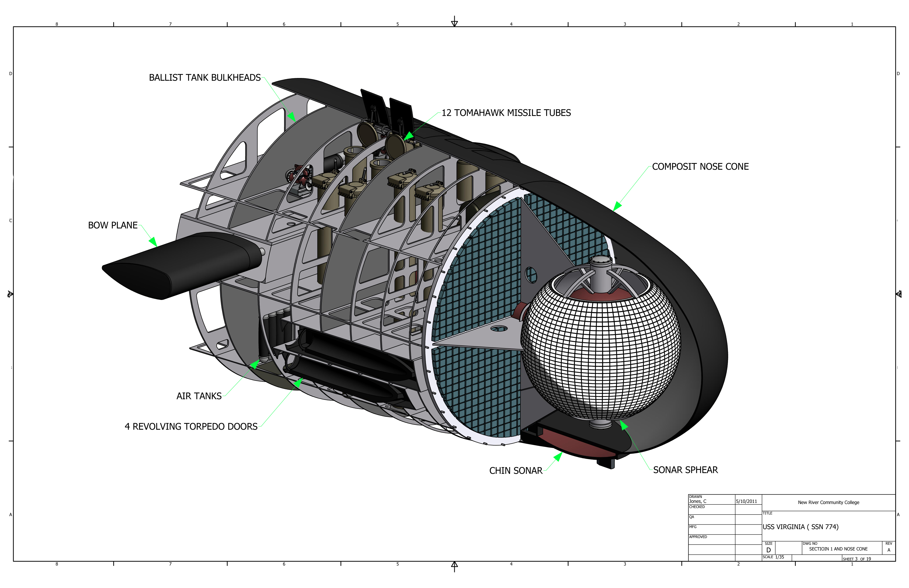Click the '4 REVOLVING TORPEDO DOORS' label

(191, 426)
